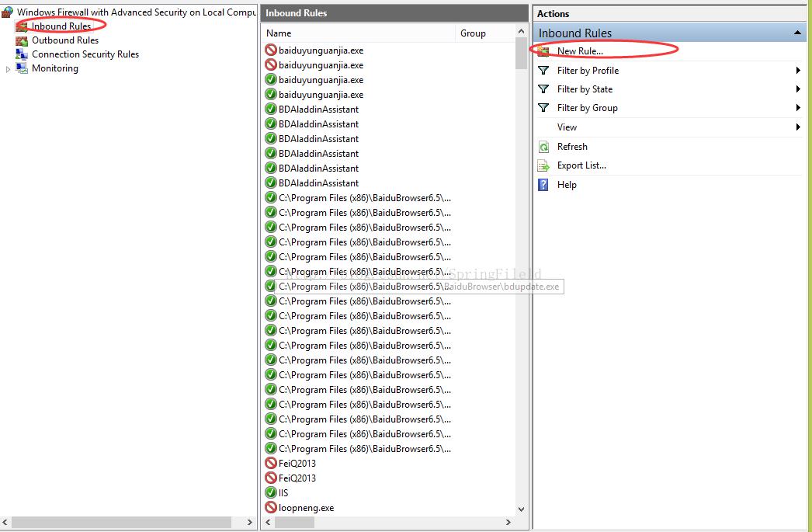The image size is (812, 532).
Task: Open the View action menu
Action: (x=567, y=127)
